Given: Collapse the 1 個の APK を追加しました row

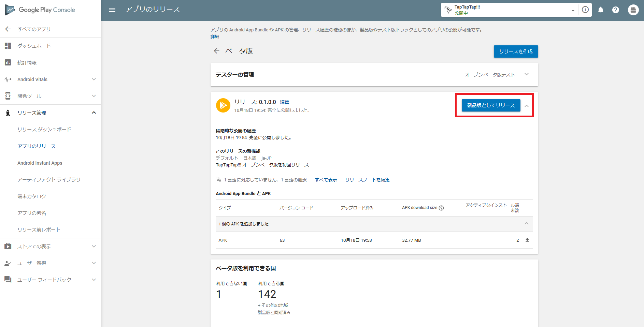Looking at the screenshot, I should pyautogui.click(x=527, y=224).
